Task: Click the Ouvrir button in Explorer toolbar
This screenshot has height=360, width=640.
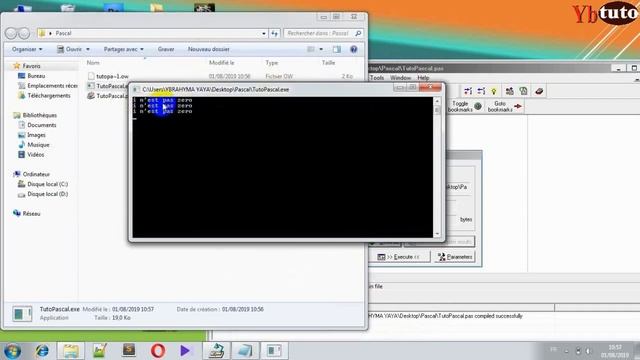Action: [69, 49]
